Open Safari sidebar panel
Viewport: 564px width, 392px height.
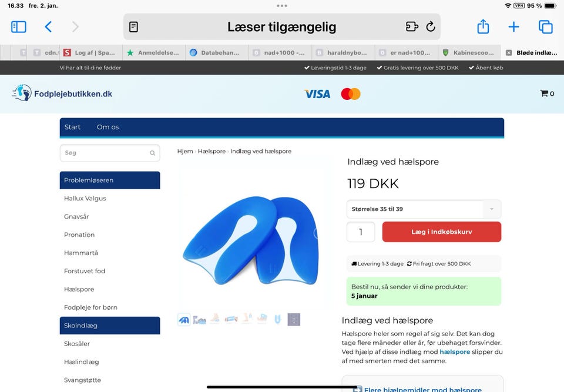(x=19, y=27)
